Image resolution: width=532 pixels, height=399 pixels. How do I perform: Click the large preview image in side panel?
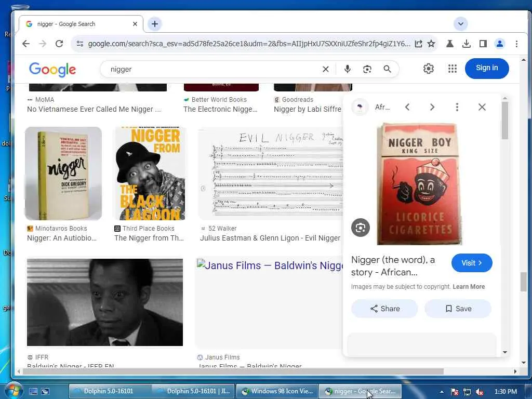pos(419,184)
